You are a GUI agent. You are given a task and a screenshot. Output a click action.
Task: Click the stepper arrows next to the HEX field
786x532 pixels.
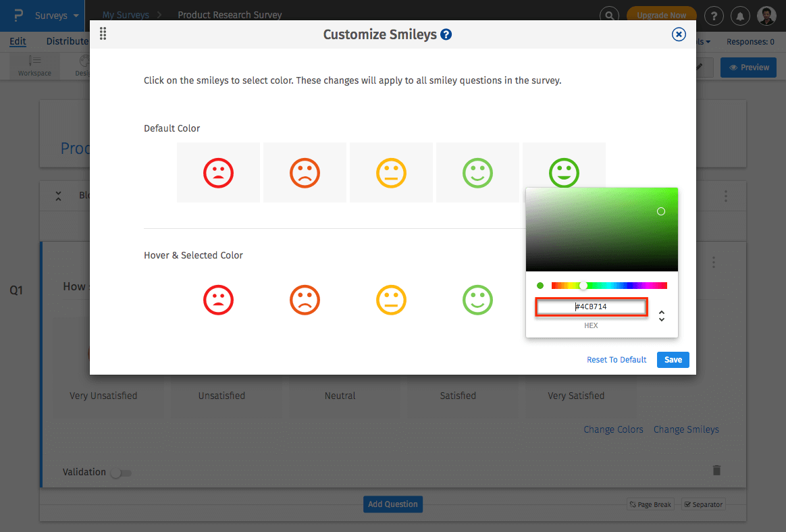pos(662,315)
